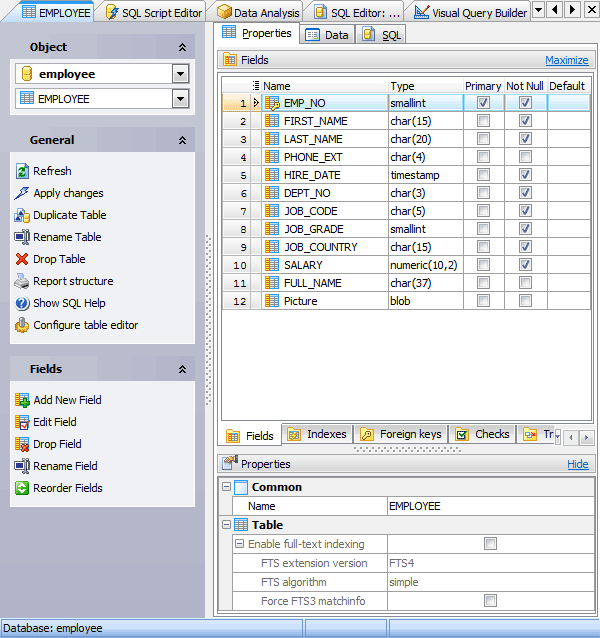Enable Not Null checkbox for PHONE_EXT

pos(525,157)
